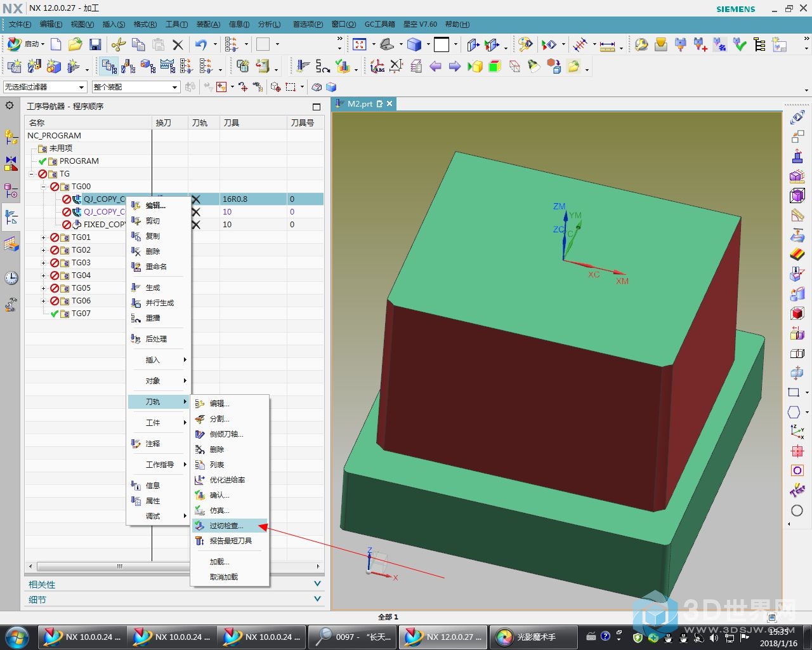Click the scissors Cut icon in toolbar
Image resolution: width=812 pixels, height=650 pixels.
click(118, 44)
